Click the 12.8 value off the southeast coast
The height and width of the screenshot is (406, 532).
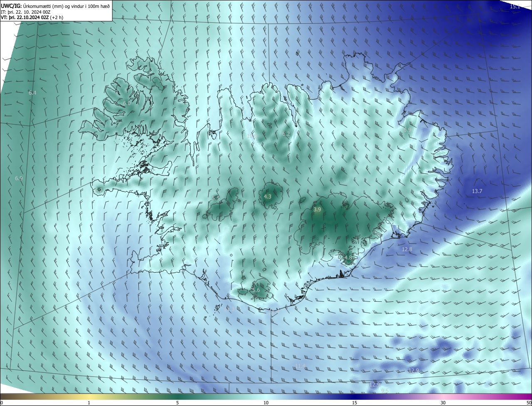pos(407,249)
